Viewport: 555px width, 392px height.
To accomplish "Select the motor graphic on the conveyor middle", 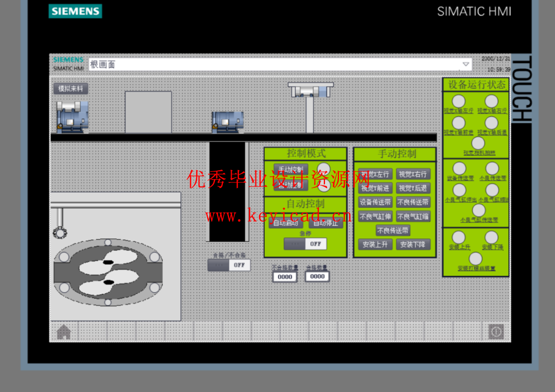I will click(227, 122).
